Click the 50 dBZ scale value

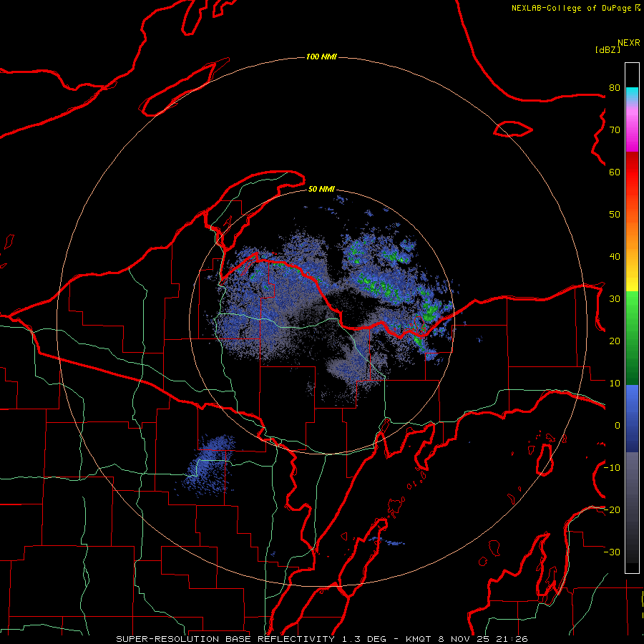pyautogui.click(x=615, y=215)
